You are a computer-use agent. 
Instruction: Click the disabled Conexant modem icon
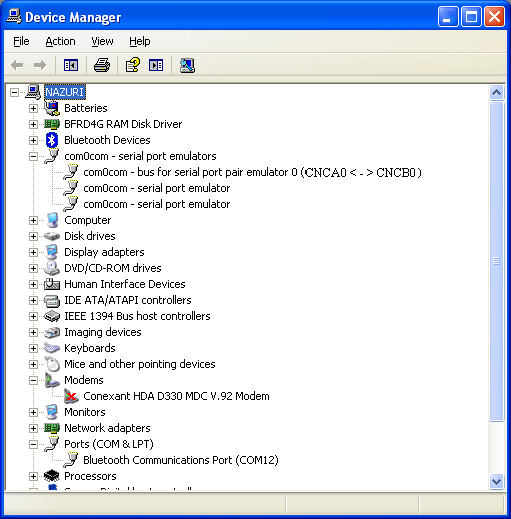[x=71, y=396]
